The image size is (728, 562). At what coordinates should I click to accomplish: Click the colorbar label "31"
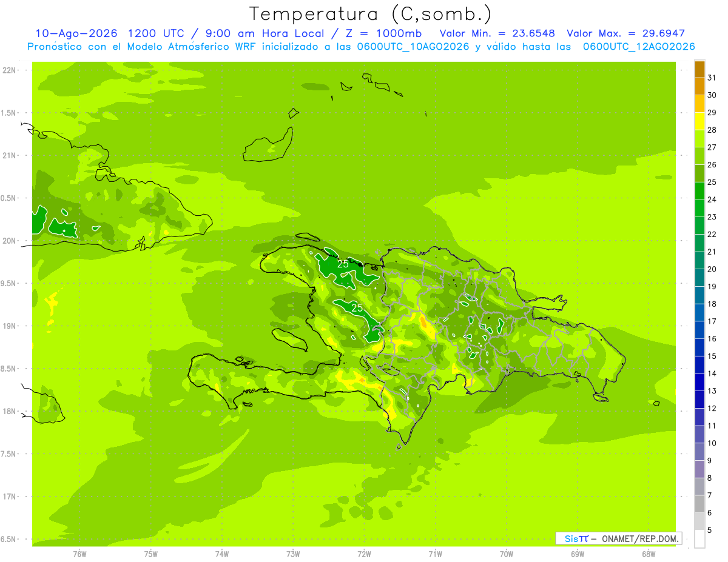coord(712,78)
